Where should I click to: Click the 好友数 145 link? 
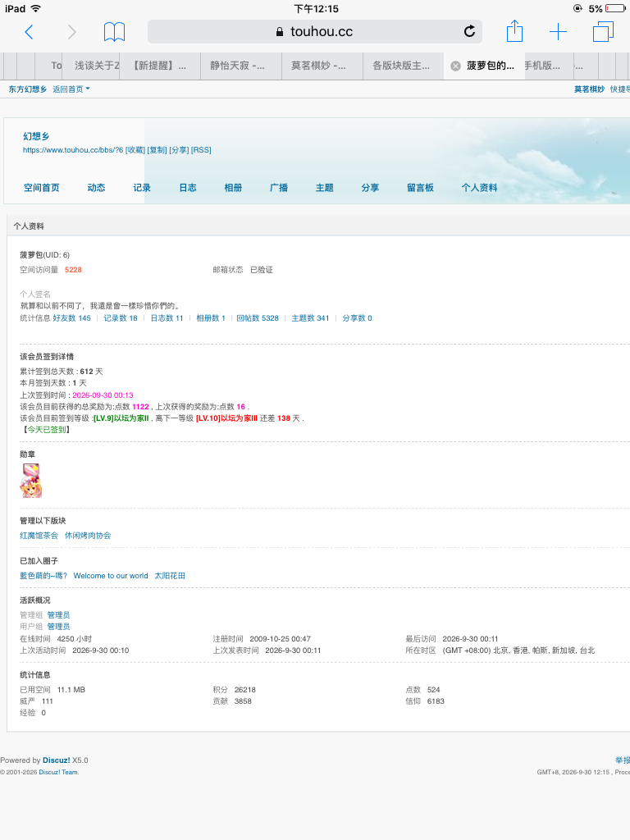point(72,317)
